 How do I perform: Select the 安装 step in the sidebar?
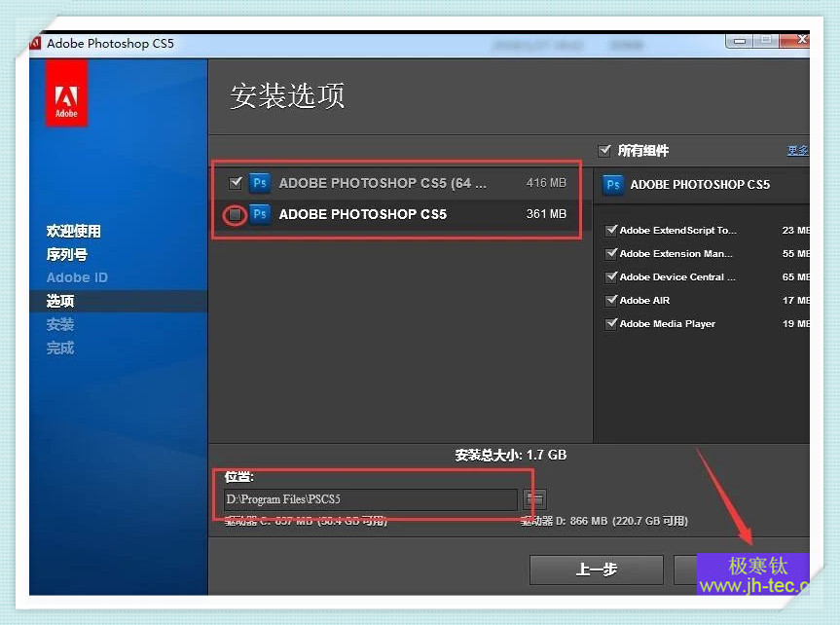[x=60, y=324]
